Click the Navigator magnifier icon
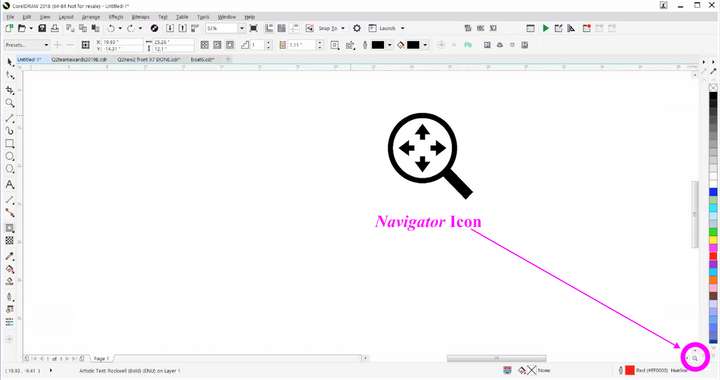 (x=695, y=358)
